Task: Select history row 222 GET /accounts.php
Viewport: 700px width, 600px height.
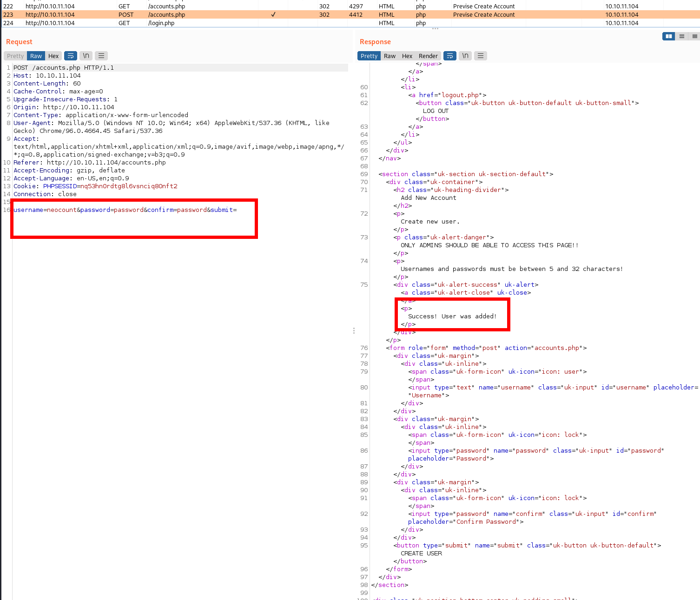Action: (166, 7)
